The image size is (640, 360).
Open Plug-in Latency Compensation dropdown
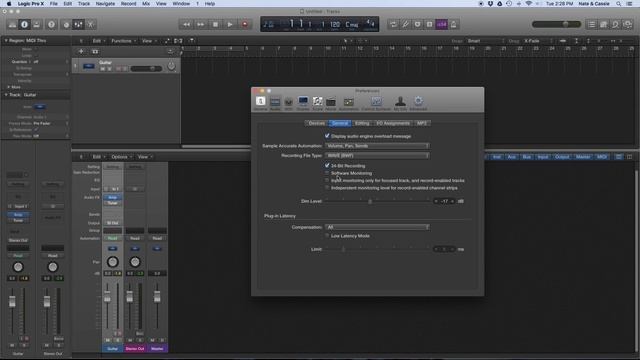tap(377, 227)
